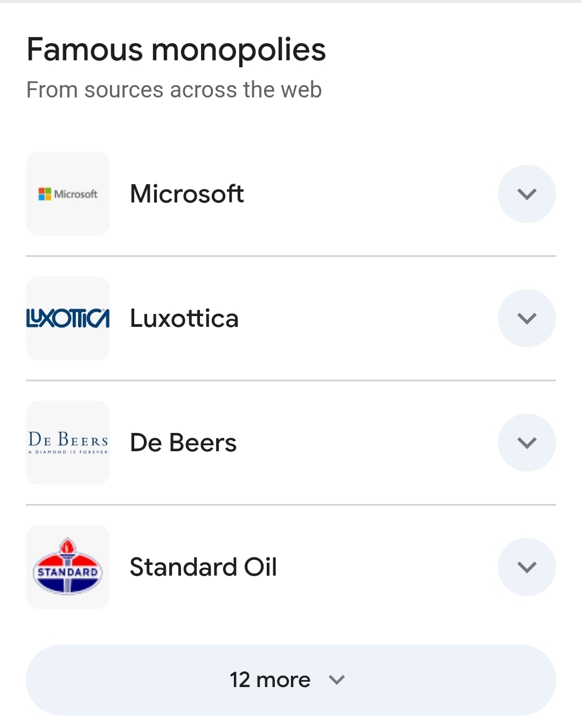Viewport: 582px width, 728px height.
Task: Click the chevron inside the 12 more button
Action: coord(337,680)
